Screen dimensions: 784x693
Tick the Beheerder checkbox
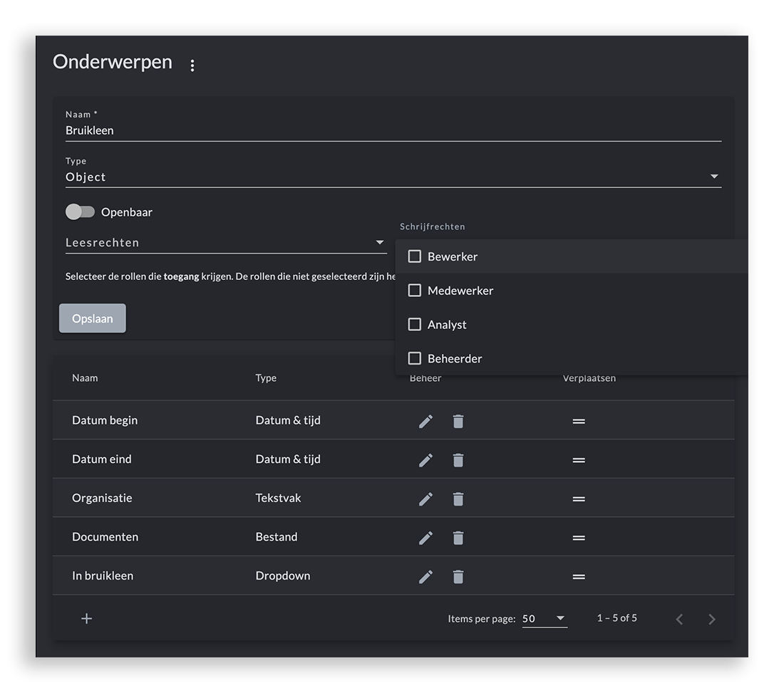[x=415, y=358]
